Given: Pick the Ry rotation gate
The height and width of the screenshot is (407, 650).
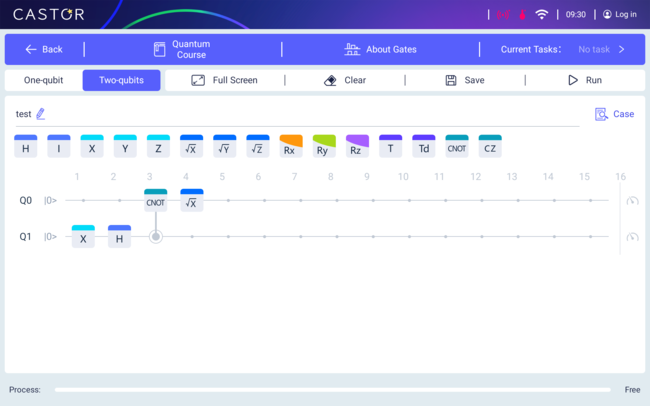Looking at the screenshot, I should (323, 147).
